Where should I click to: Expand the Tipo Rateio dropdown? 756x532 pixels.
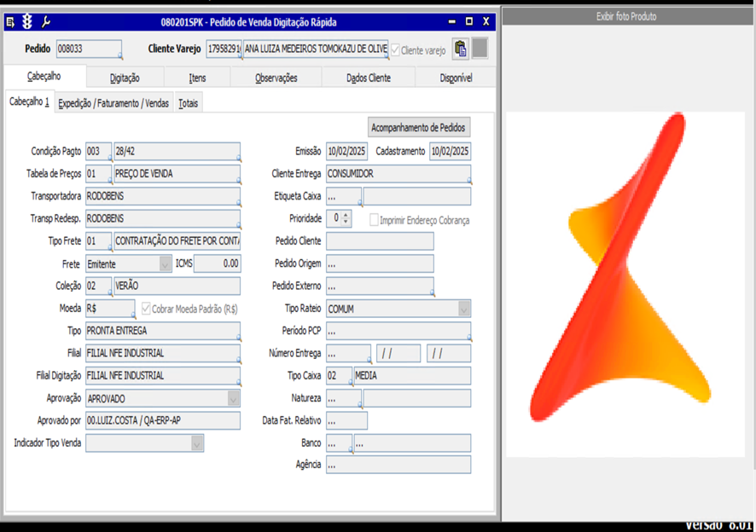(464, 309)
